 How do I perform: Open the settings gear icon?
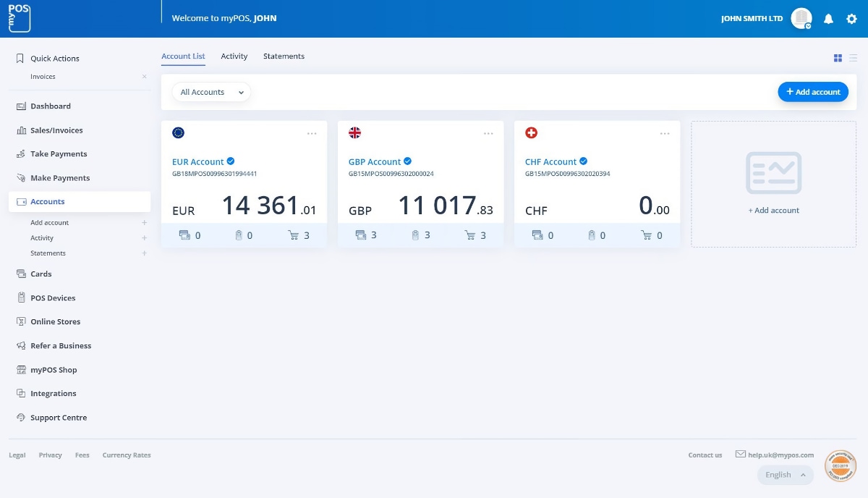(x=851, y=19)
